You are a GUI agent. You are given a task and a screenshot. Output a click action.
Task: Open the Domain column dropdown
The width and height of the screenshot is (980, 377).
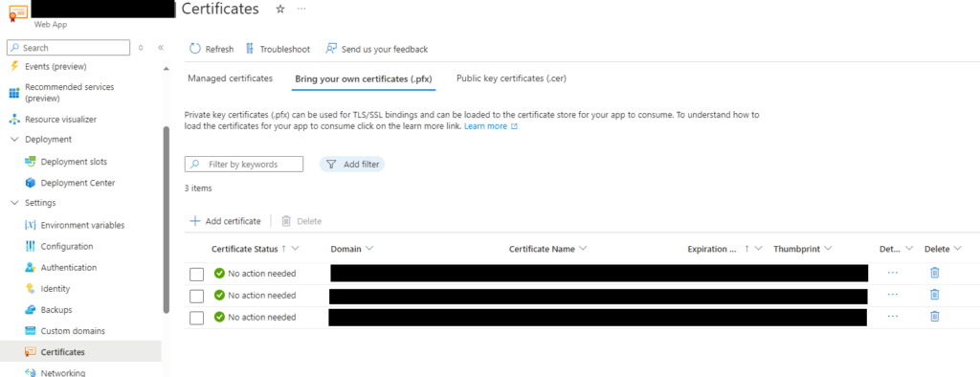pos(369,248)
